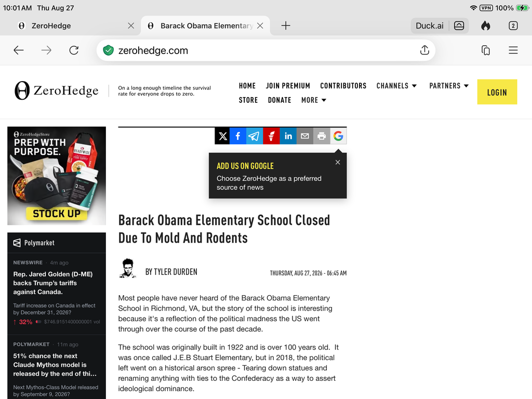The image size is (532, 399).
Task: Open the More dropdown in navigation
Action: click(313, 100)
